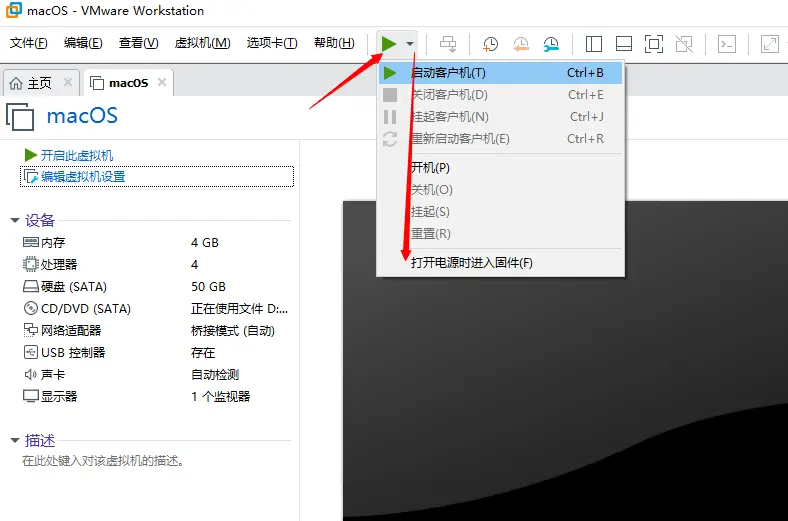
Task: Select 重新启动客户机(E) menu item
Action: (501, 139)
